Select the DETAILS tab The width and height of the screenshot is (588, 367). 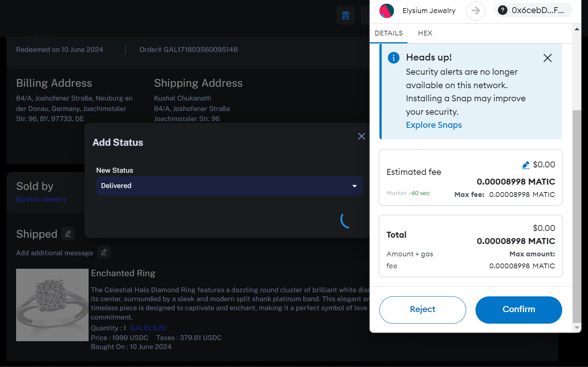pyautogui.click(x=389, y=33)
